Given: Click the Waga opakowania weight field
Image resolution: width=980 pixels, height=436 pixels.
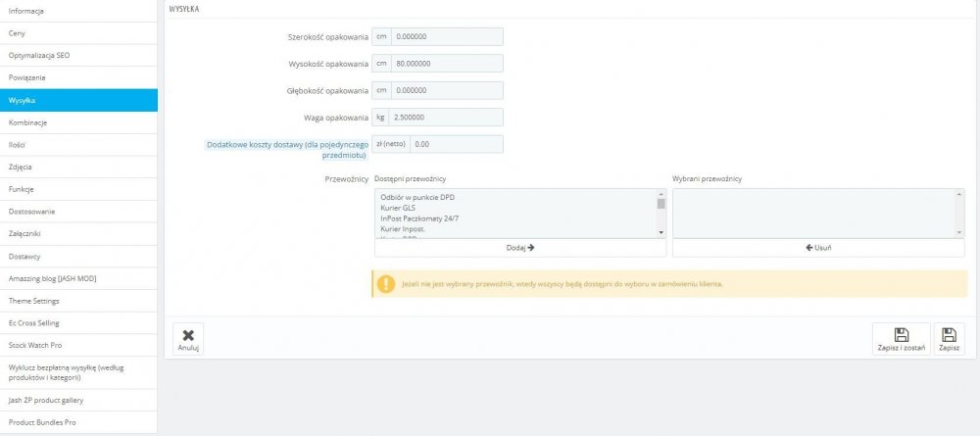Looking at the screenshot, I should (446, 117).
